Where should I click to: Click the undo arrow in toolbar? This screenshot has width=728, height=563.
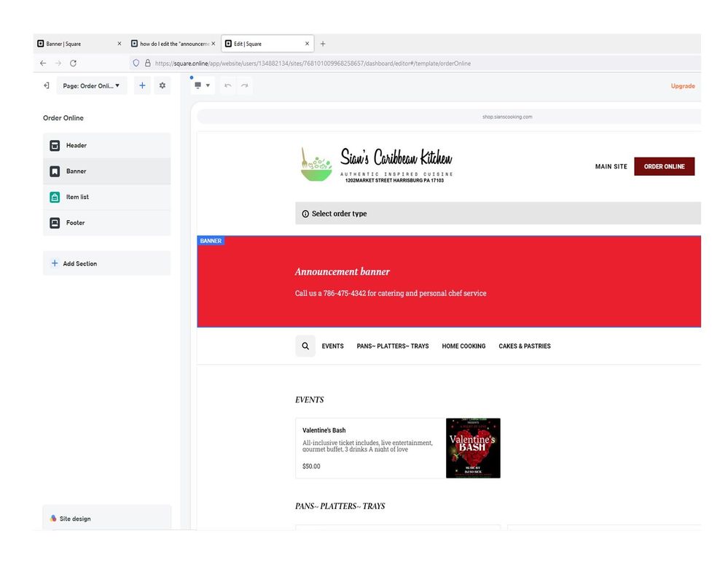coord(228,86)
